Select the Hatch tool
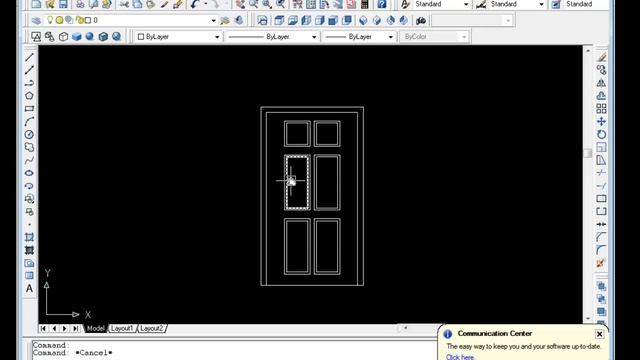Screen dimensions: 640x360 [x=29, y=238]
